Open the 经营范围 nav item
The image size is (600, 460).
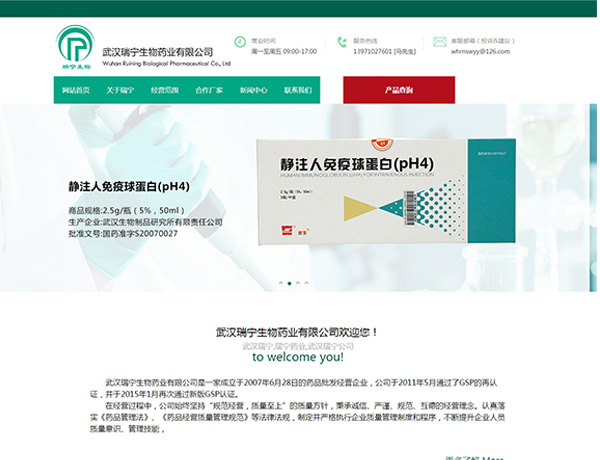pos(165,90)
